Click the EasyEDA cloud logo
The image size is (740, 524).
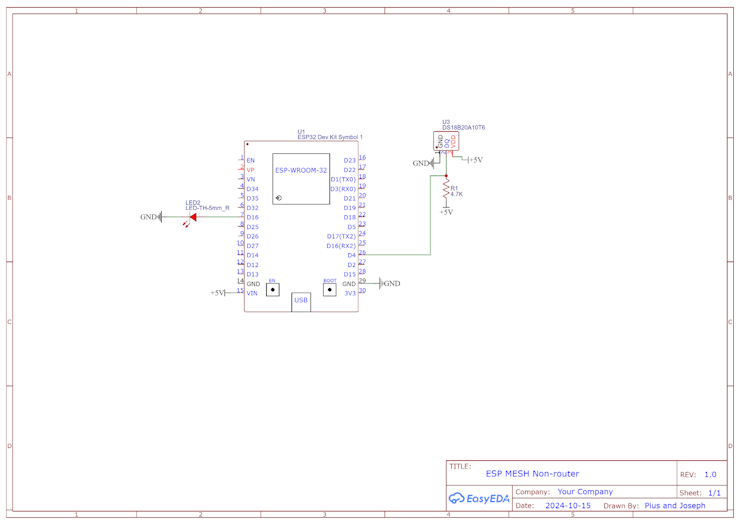point(456,498)
